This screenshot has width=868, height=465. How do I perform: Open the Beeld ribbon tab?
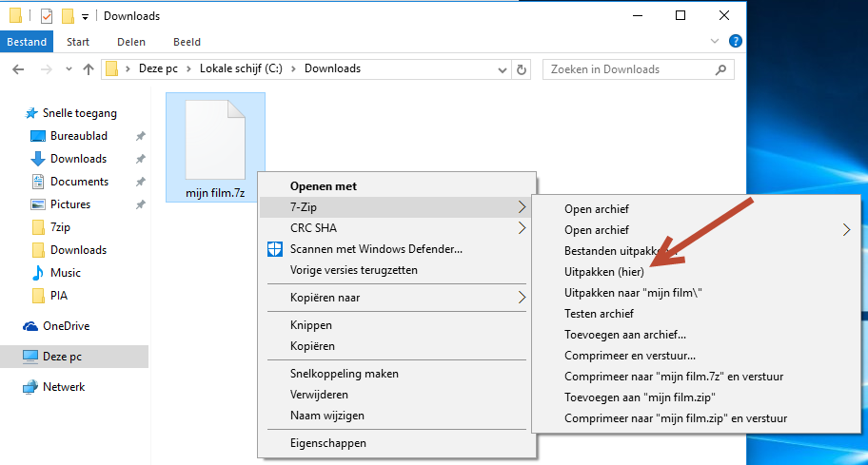pyautogui.click(x=187, y=42)
